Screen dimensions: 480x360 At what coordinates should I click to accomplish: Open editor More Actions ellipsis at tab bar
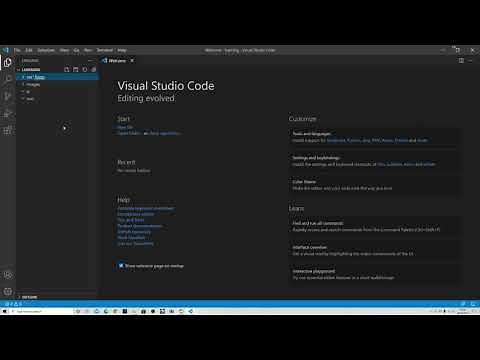tap(470, 60)
